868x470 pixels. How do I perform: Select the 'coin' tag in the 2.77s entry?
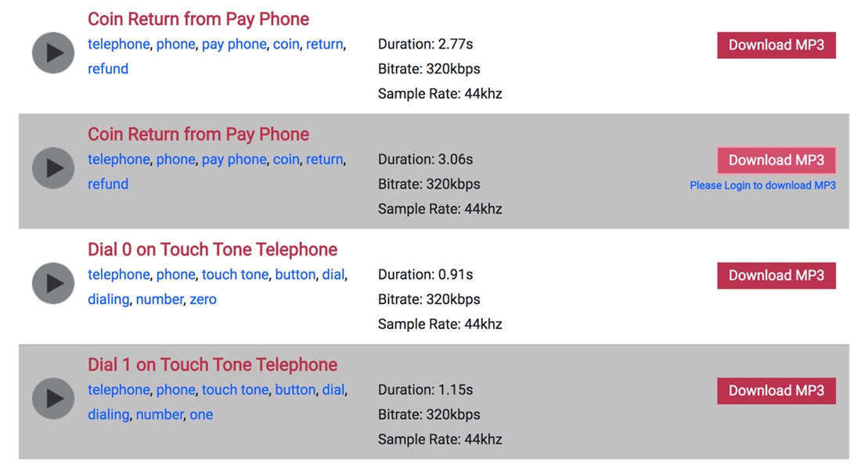coord(286,45)
